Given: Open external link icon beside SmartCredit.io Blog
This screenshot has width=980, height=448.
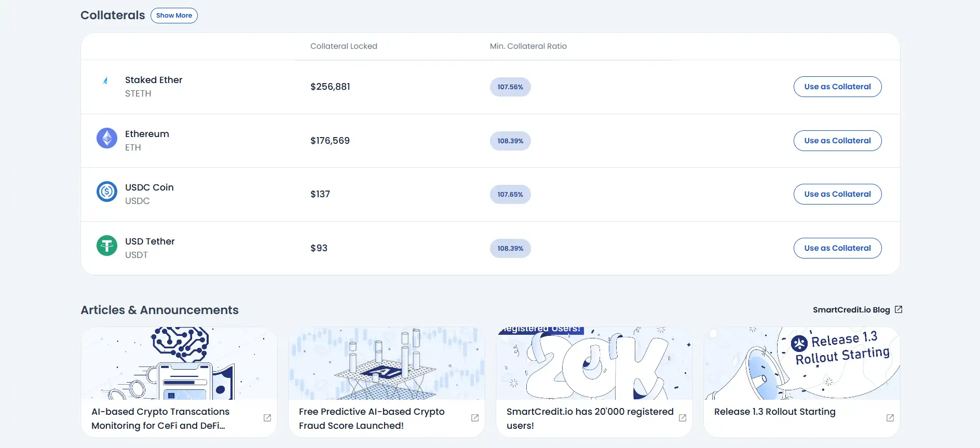Looking at the screenshot, I should click(x=899, y=309).
